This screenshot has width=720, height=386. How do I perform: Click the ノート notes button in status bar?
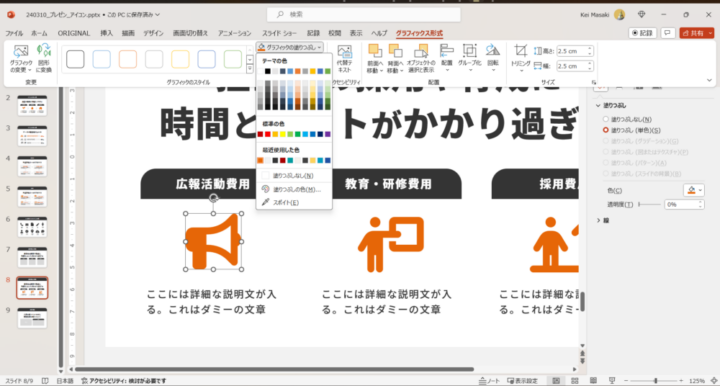(x=489, y=381)
